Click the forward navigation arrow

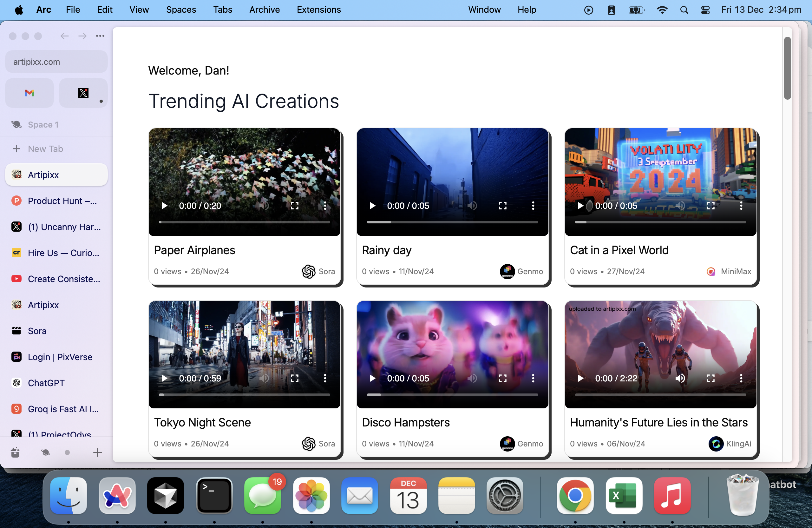[x=82, y=36]
